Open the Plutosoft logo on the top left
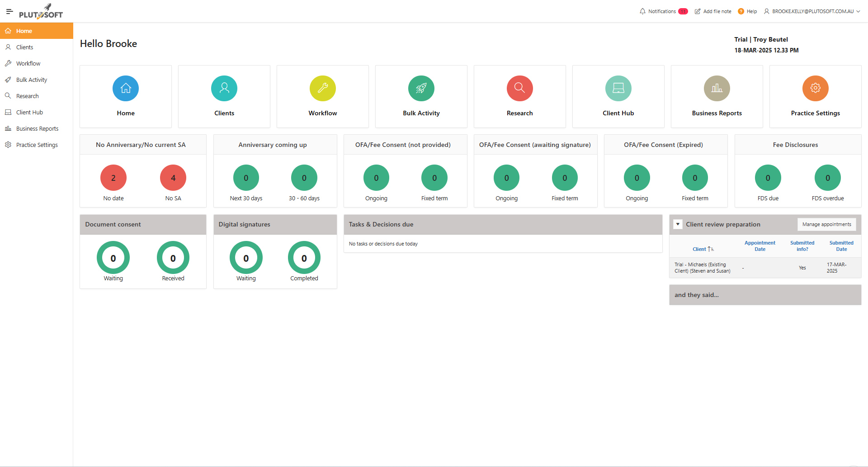 click(x=40, y=11)
